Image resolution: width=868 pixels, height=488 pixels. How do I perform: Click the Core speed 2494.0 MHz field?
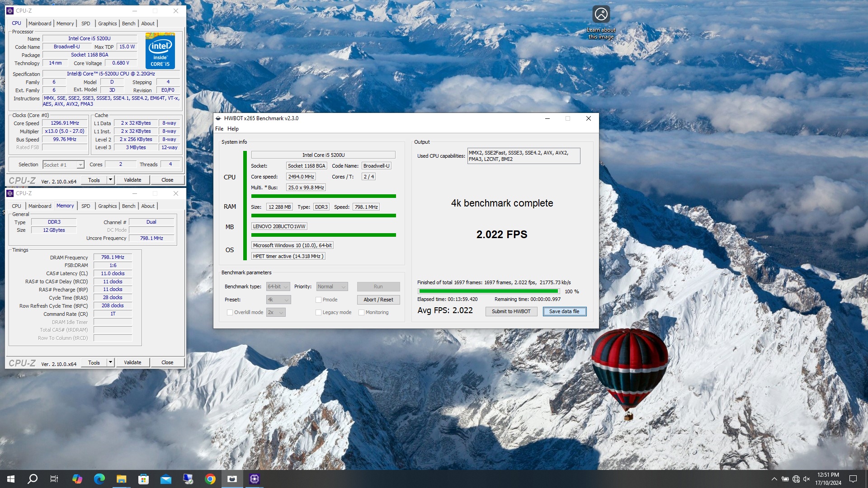(301, 177)
